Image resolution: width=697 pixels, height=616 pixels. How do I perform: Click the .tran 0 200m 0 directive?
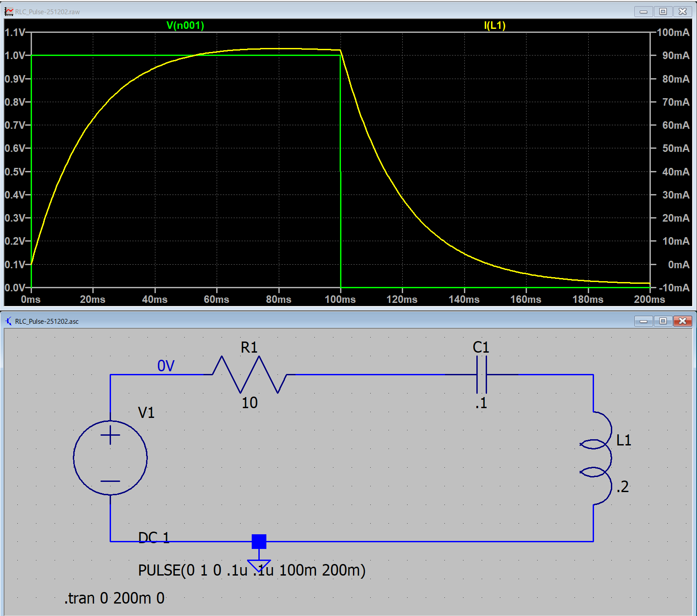(115, 598)
